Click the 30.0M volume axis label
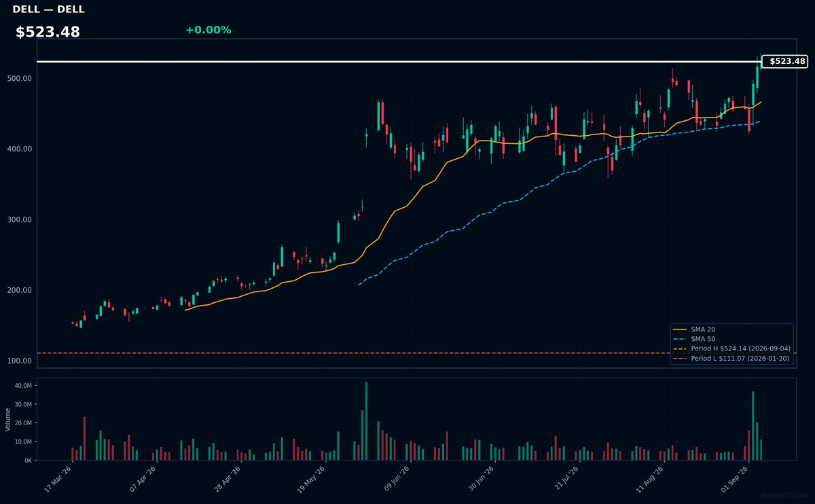 coord(23,404)
